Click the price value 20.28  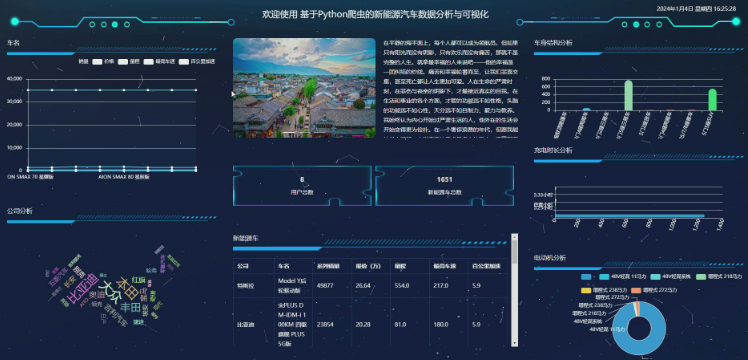tap(363, 325)
